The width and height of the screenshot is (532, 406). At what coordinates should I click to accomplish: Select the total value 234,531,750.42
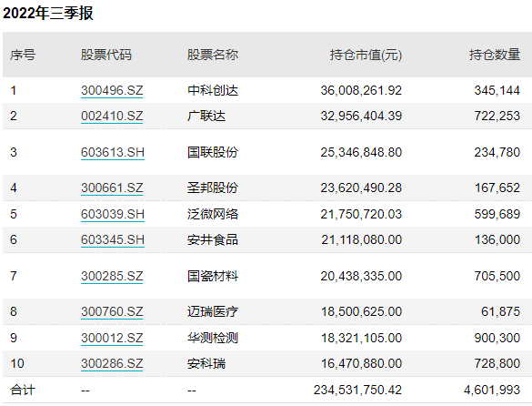(357, 390)
